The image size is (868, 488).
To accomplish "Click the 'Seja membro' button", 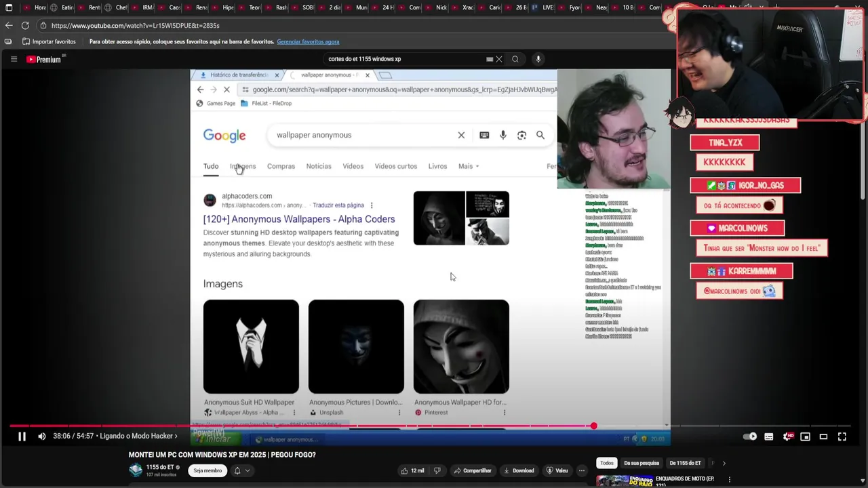I will [208, 470].
